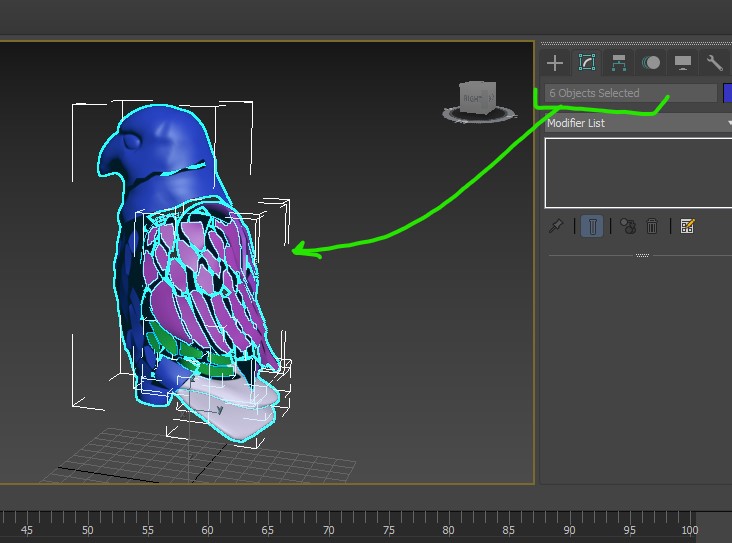Open the Create tab with the plus icon

[x=555, y=63]
